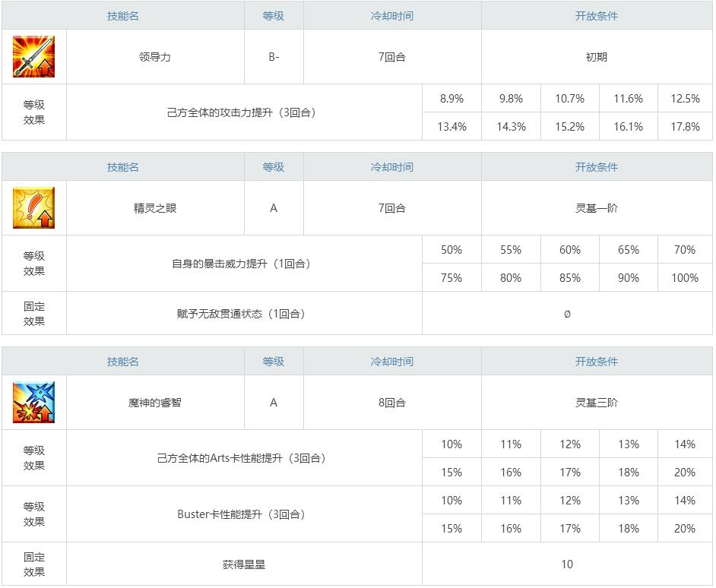Click 自身的暴击威力提升 effect text
Screen dimensions: 716x588
click(x=241, y=264)
